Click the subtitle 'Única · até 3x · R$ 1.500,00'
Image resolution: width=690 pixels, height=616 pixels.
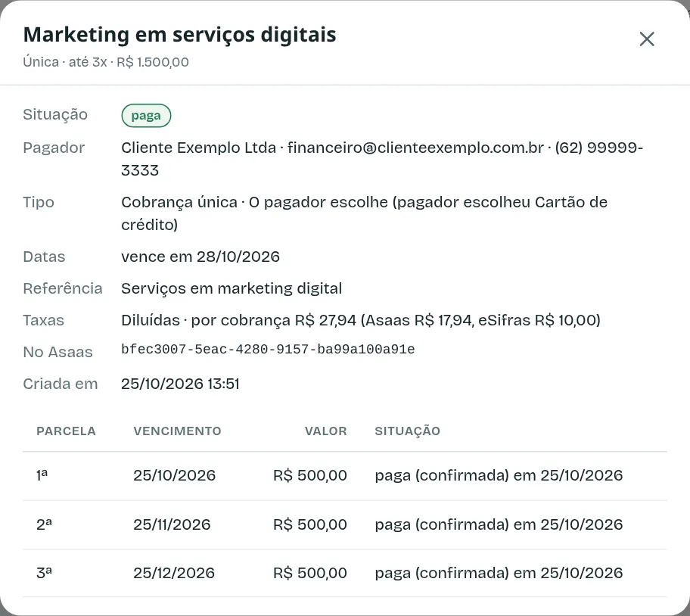106,62
